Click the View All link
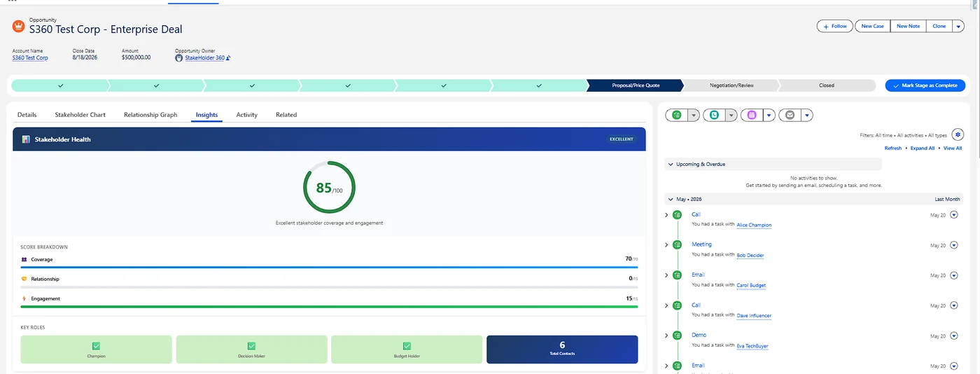The width and height of the screenshot is (980, 374). [953, 148]
